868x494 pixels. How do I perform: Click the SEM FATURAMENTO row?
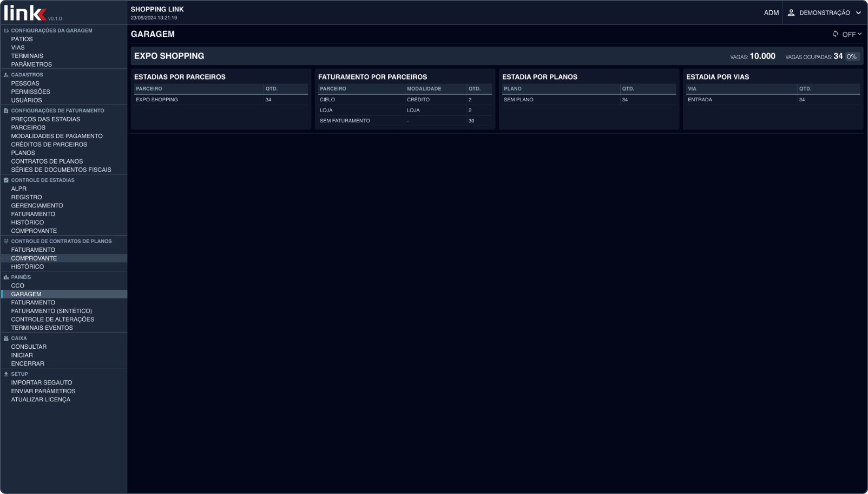tap(405, 121)
